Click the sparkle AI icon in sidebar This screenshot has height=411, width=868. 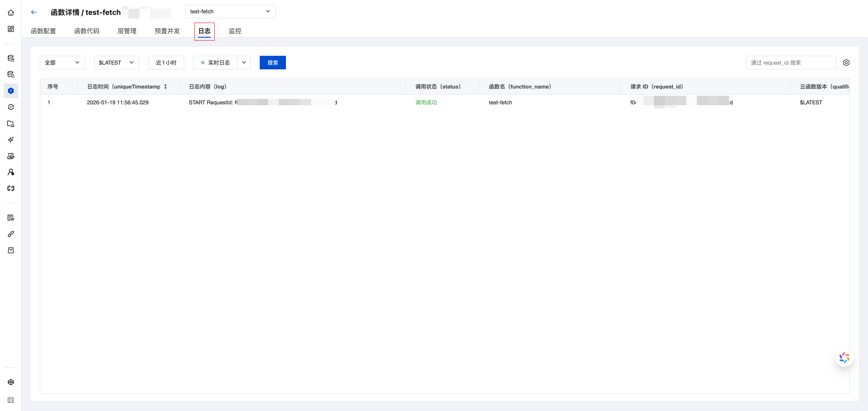pos(11,140)
